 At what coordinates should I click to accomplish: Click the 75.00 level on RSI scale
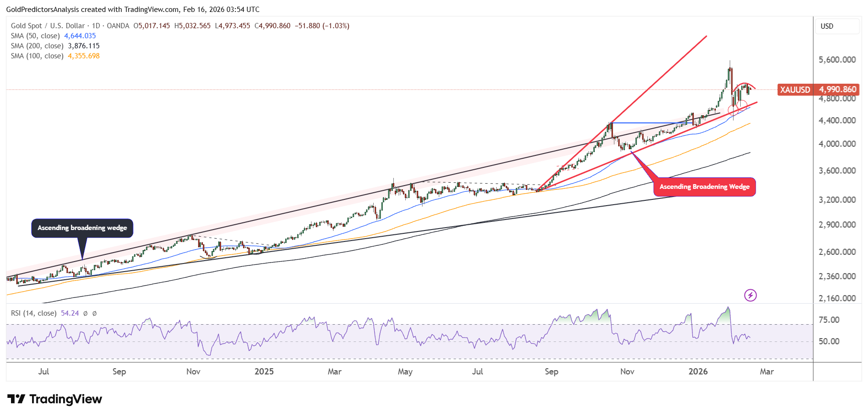click(829, 320)
